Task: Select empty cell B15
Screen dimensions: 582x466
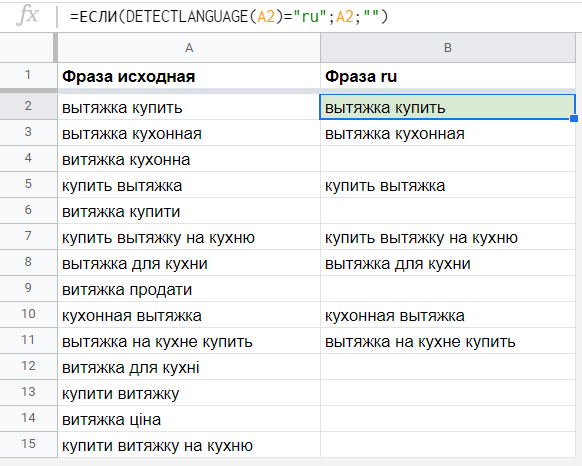Action: [448, 444]
